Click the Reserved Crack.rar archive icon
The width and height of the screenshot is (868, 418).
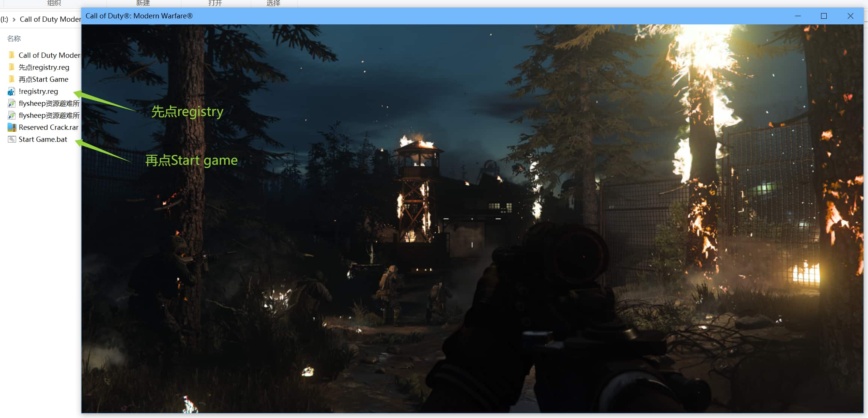point(12,127)
